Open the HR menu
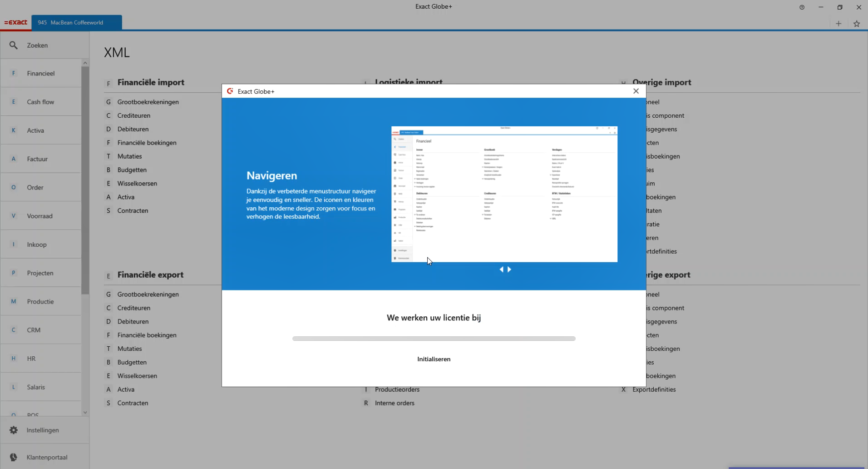Image resolution: width=868 pixels, height=469 pixels. point(41,359)
